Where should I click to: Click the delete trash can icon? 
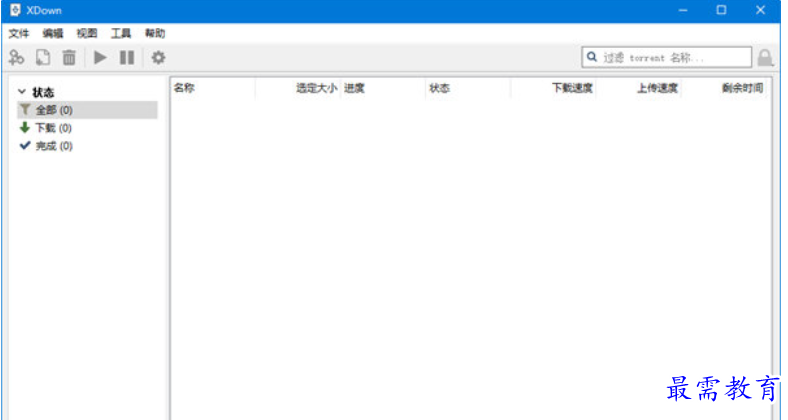[x=69, y=57]
